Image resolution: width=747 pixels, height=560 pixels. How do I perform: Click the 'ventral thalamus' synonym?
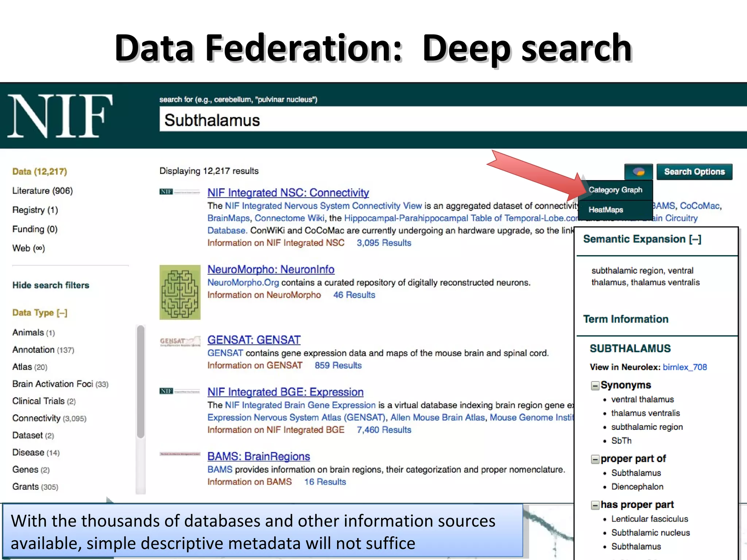642,400
